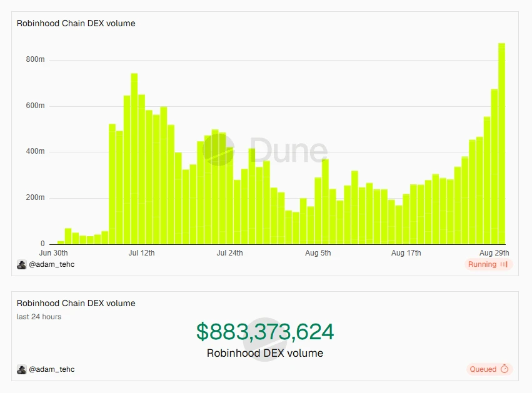This screenshot has width=532, height=393.
Task: Click the Jul 24th x-axis label
Action: 229,253
